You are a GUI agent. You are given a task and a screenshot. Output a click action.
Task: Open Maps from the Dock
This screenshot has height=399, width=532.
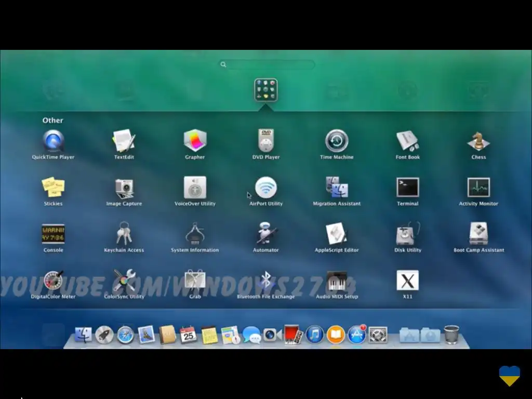click(231, 335)
